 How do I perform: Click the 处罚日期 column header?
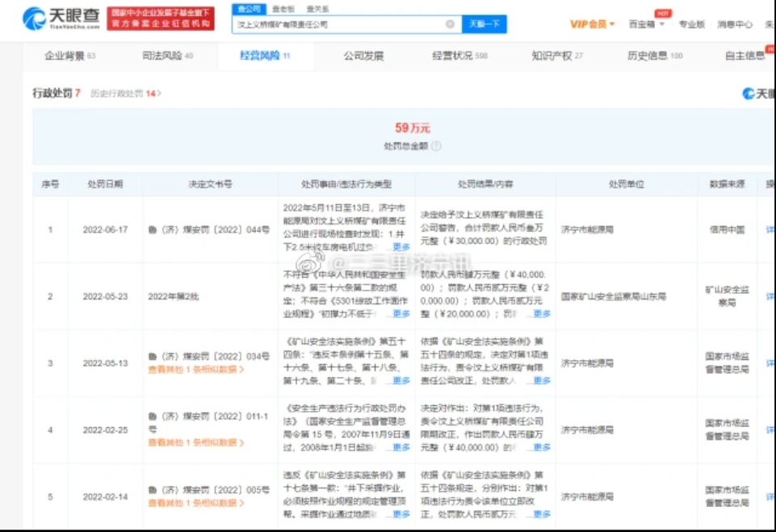[x=105, y=184]
